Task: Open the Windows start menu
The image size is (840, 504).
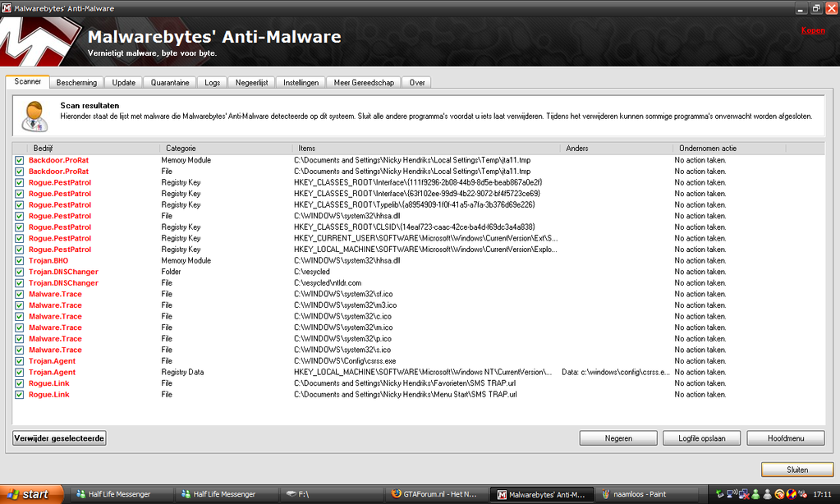Action: [31, 494]
